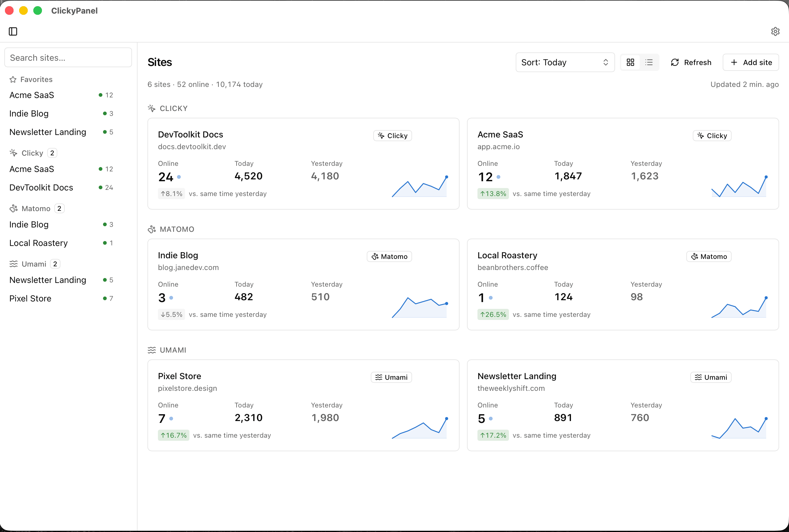This screenshot has height=532, width=789.
Task: Select Newsletter Landing under Umami group
Action: click(61, 280)
